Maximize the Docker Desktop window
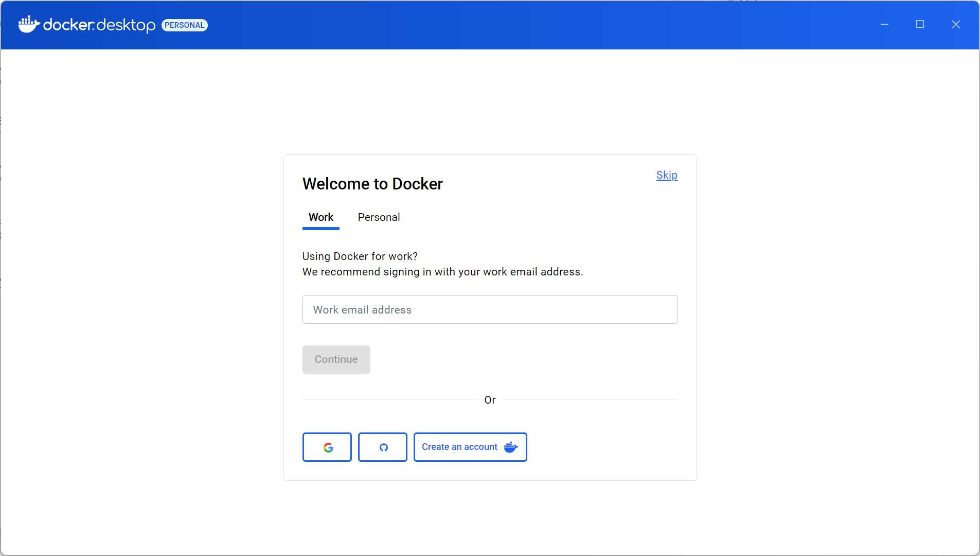 tap(920, 24)
